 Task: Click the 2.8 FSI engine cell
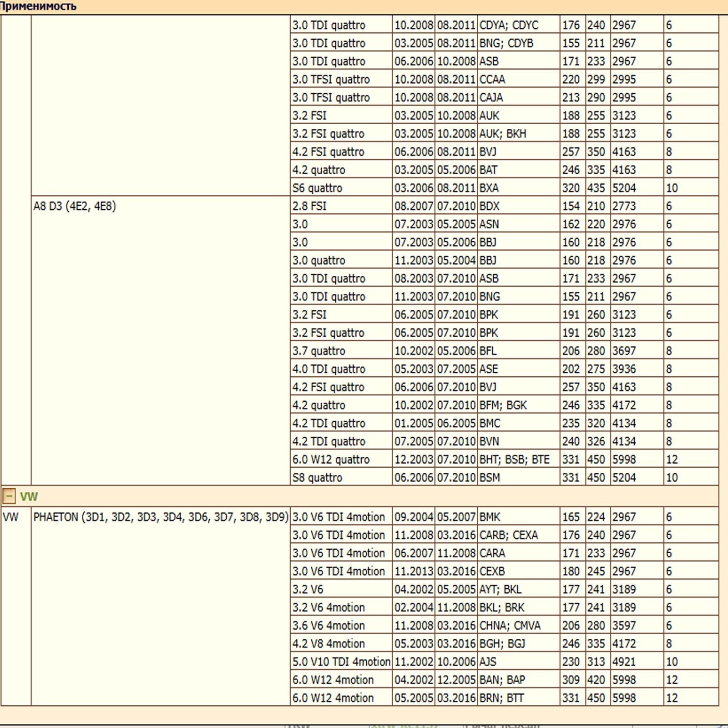tap(341, 206)
